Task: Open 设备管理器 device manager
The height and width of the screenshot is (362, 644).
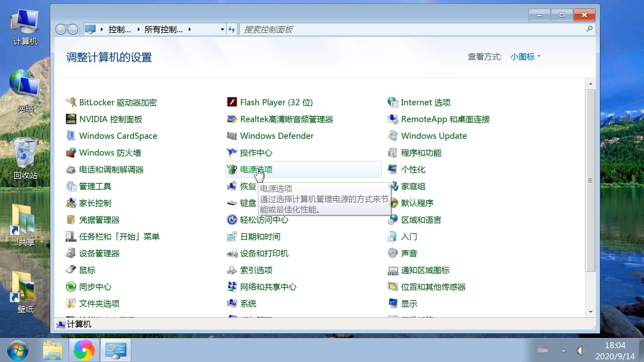Action: (x=99, y=253)
